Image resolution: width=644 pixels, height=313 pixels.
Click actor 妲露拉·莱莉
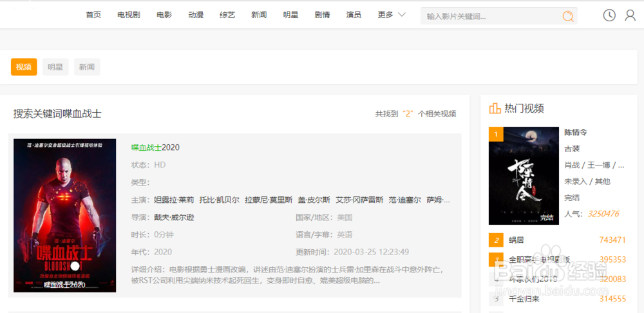click(173, 200)
